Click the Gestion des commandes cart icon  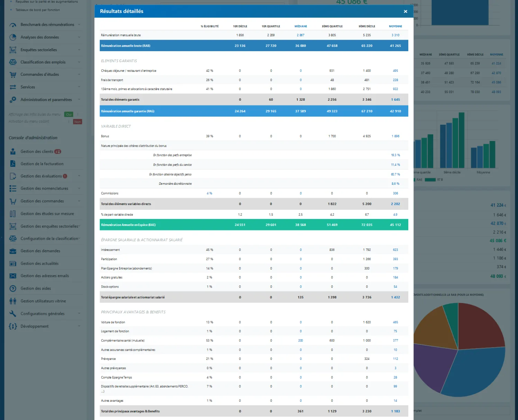coord(13,201)
